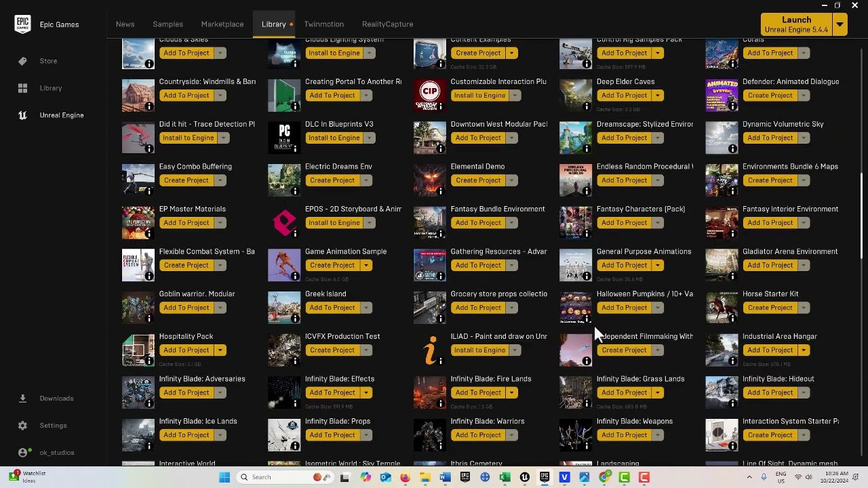
Task: Expand dropdown next to Deep Elder Caves button
Action: coord(658,96)
